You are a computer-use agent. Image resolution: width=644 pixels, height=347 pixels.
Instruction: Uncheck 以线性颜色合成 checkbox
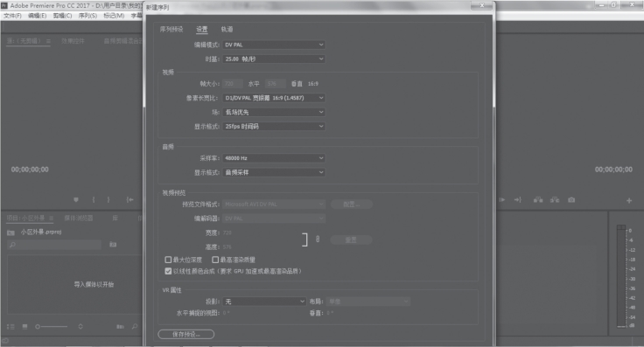(168, 271)
